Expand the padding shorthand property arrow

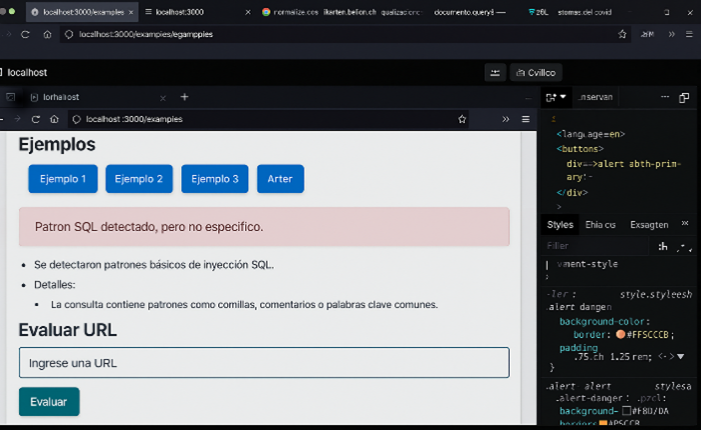681,356
